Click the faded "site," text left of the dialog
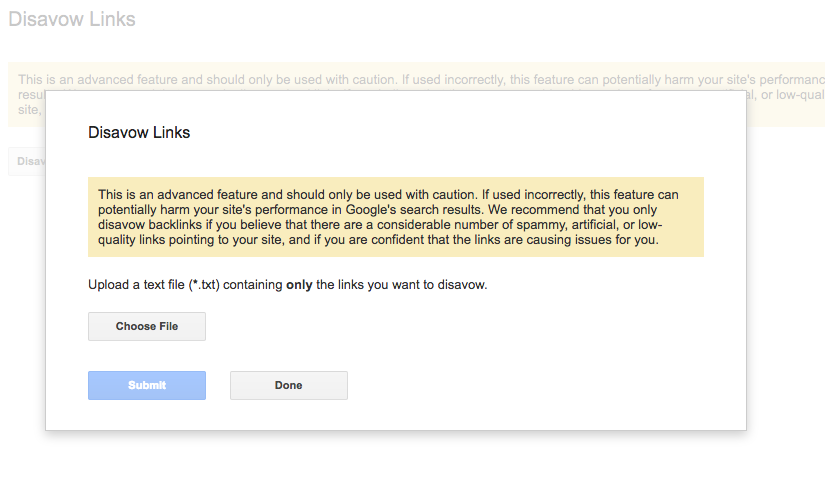Screen dimensions: 825x477 [x=28, y=110]
